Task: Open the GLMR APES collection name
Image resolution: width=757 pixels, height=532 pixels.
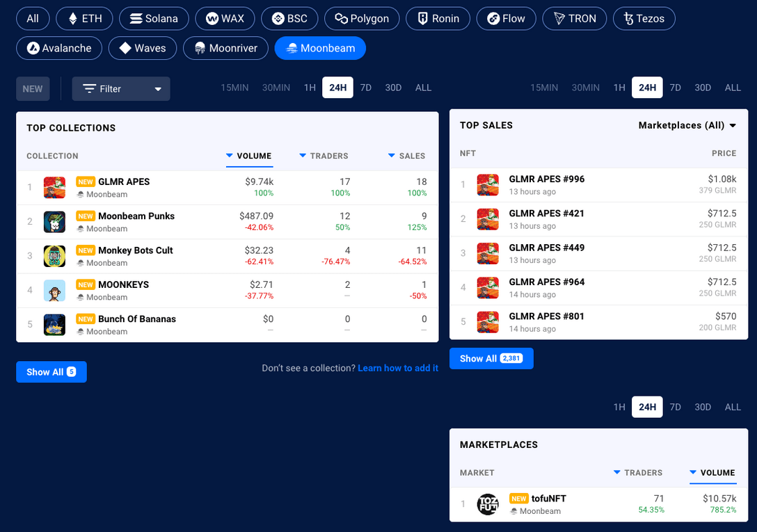Action: (x=124, y=182)
